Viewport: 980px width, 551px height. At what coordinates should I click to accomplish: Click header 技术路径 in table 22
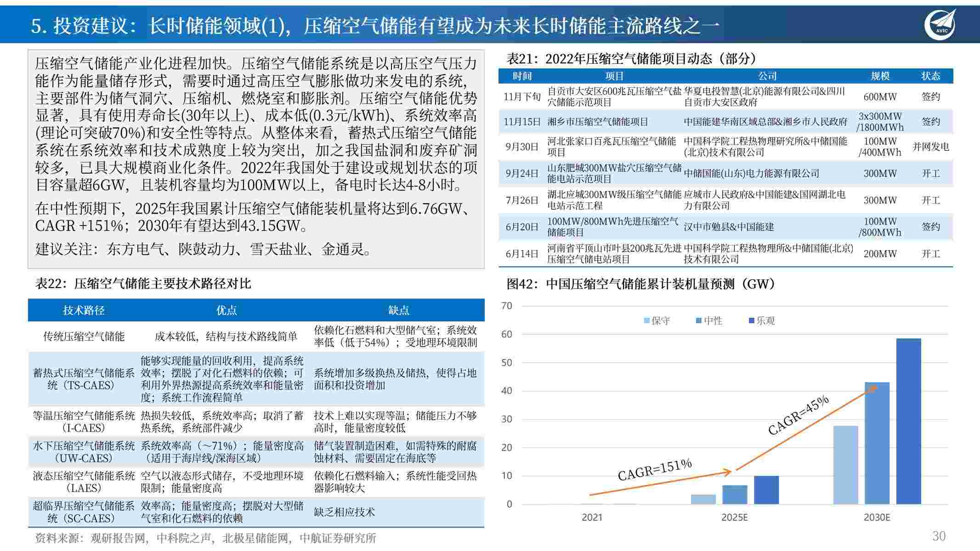[84, 310]
